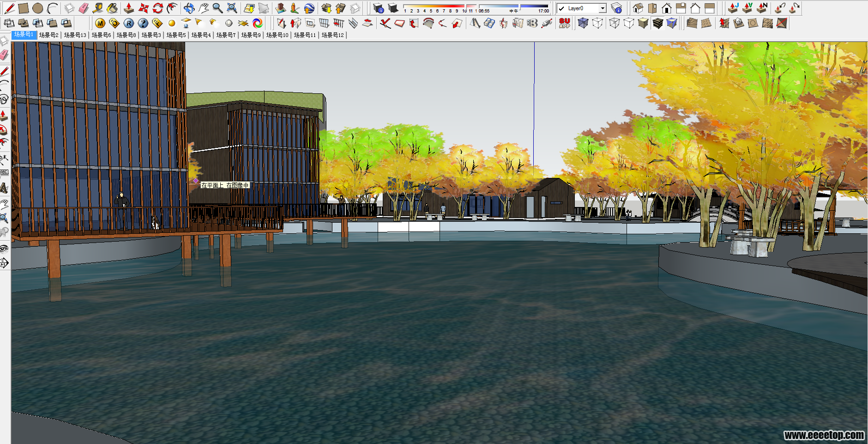This screenshot has height=444, width=868.
Task: Click the yellow M plugin icon
Action: [100, 23]
